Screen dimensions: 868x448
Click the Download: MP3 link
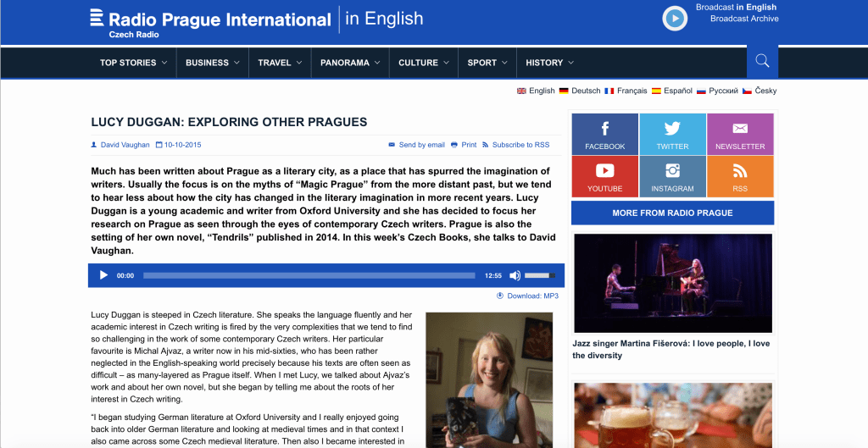pyautogui.click(x=528, y=296)
